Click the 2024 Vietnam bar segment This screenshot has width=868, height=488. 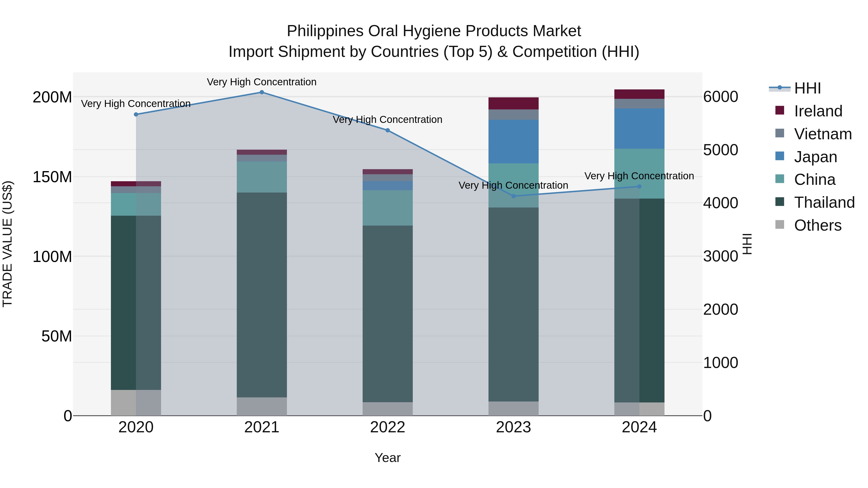[x=639, y=104]
